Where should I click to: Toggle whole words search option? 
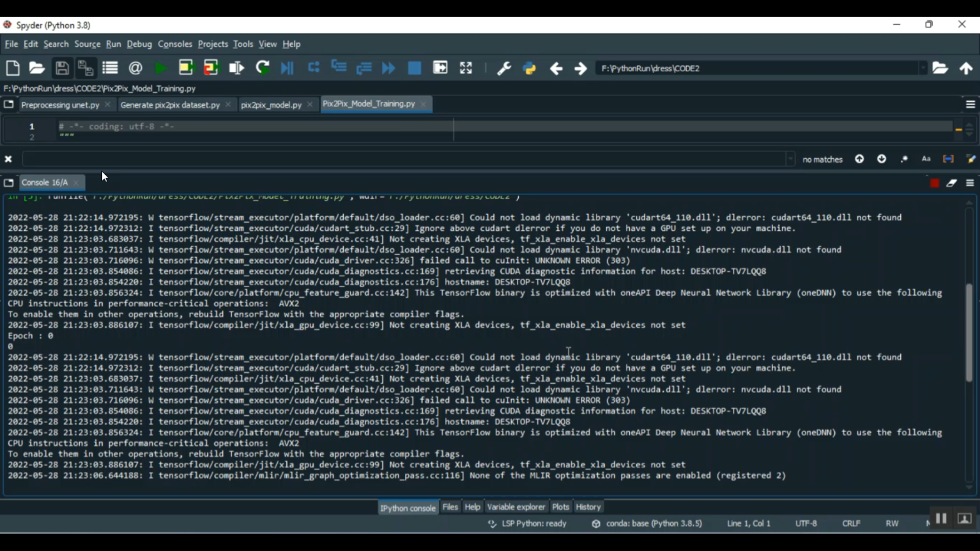click(948, 159)
